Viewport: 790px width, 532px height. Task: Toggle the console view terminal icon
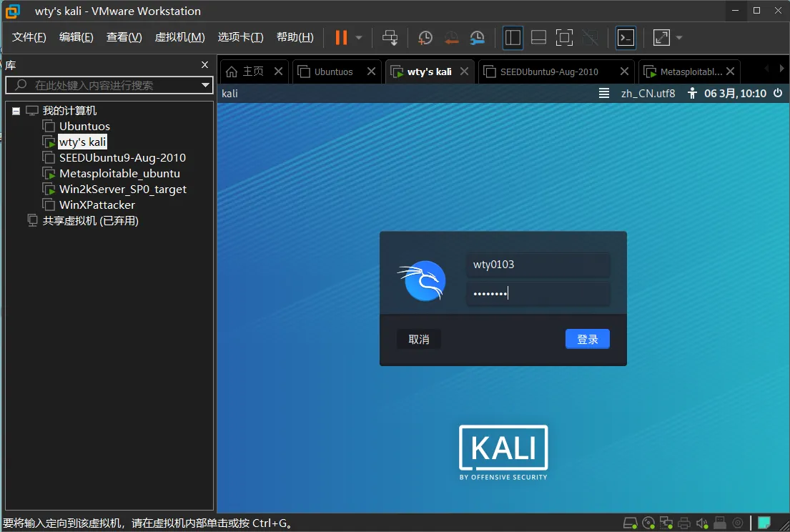click(x=626, y=37)
